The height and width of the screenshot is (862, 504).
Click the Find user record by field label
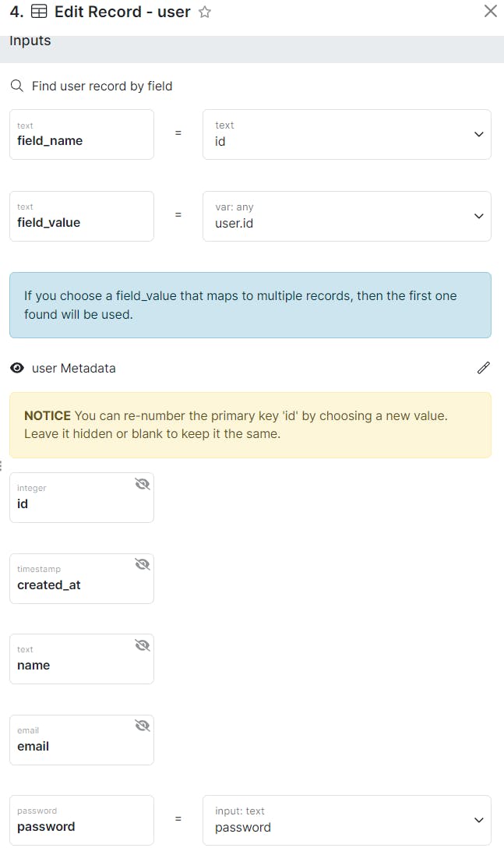[102, 86]
